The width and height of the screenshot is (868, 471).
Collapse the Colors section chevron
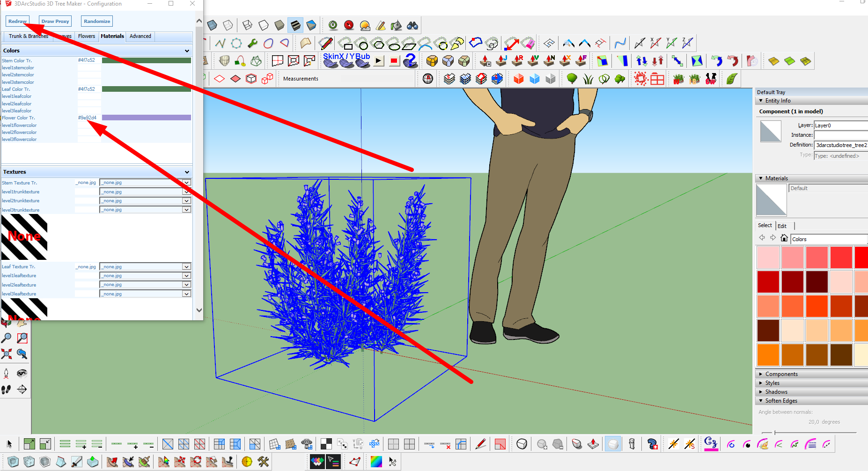tap(187, 51)
